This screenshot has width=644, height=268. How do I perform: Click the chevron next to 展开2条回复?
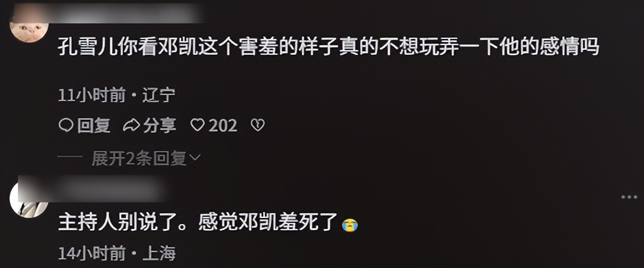click(x=195, y=157)
